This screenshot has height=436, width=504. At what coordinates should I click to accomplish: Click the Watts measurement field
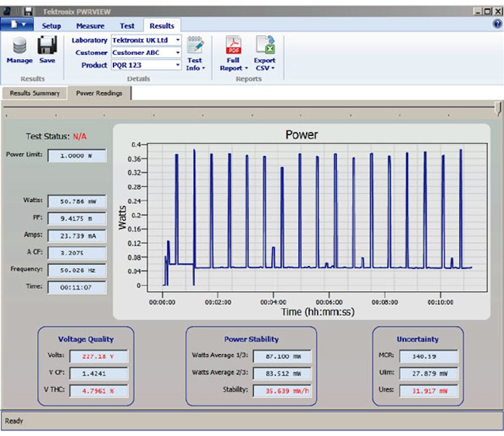click(76, 202)
